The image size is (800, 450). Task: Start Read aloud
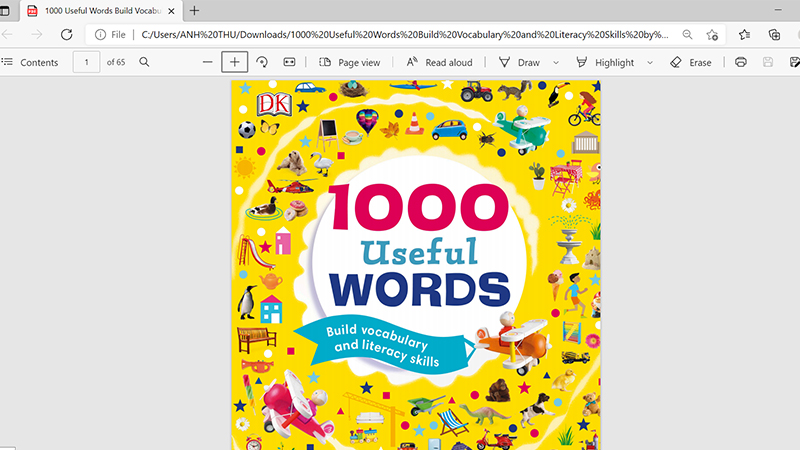click(x=439, y=62)
